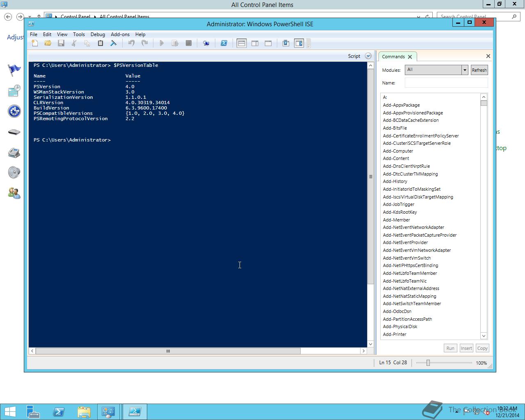This screenshot has height=420, width=525.
Task: Open the Tools menu
Action: pyautogui.click(x=79, y=34)
